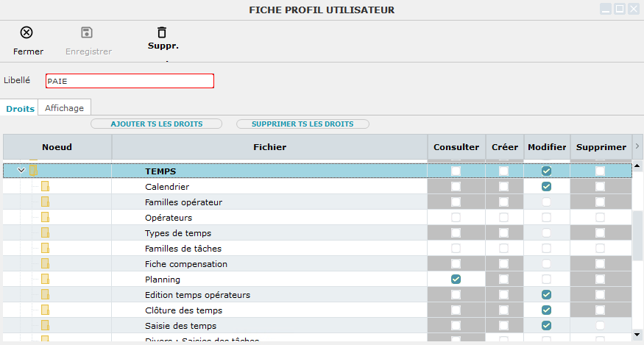Screen dimensions: 644x345
Task: Check Créer checkbox for Types de temps
Action: (503, 233)
